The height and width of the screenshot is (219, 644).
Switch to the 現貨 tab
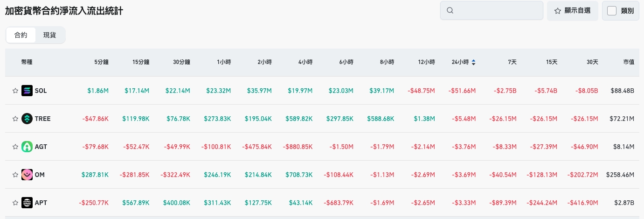[49, 35]
